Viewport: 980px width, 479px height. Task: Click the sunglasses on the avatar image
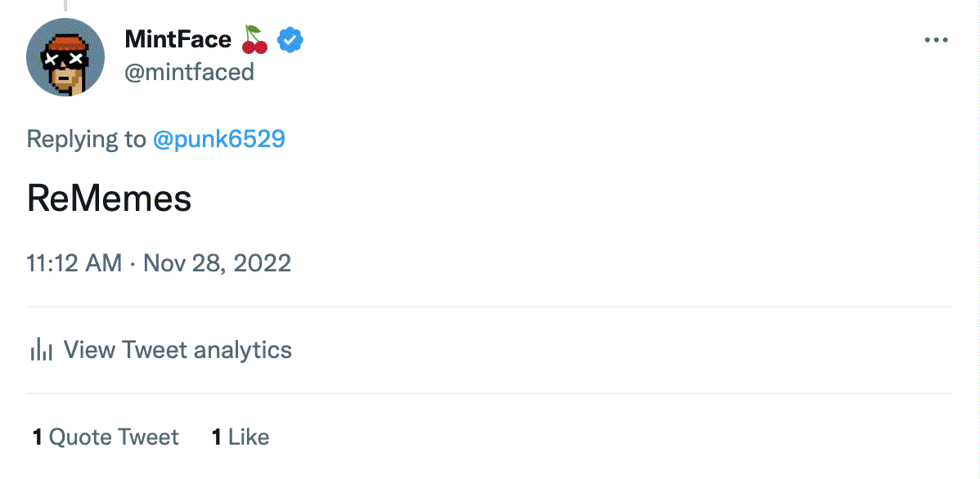click(65, 60)
